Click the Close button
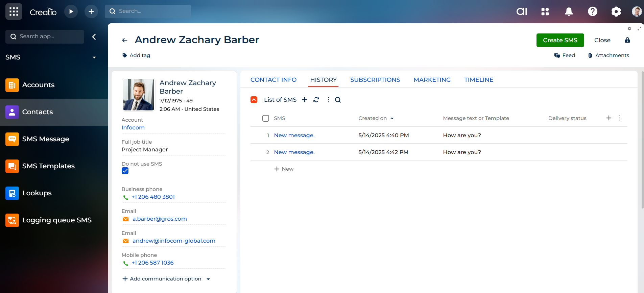Viewport: 644px width, 293px height. coord(602,40)
